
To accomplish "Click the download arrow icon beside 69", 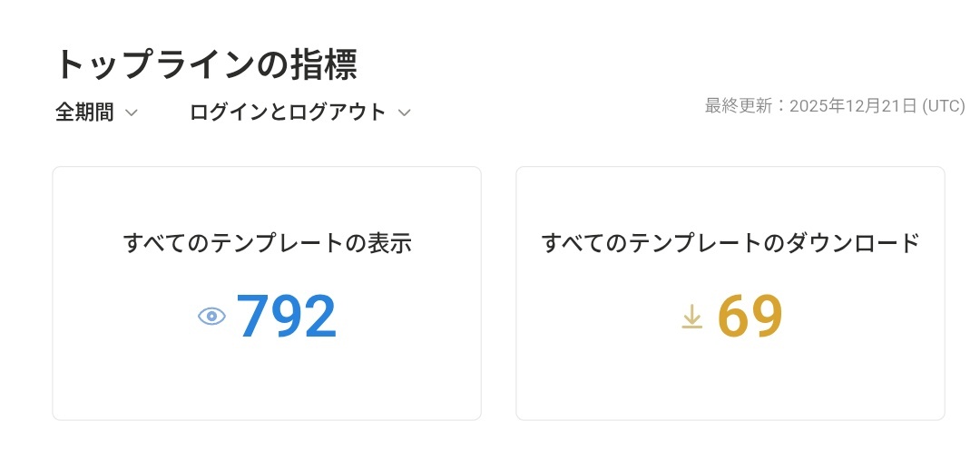I will point(691,317).
